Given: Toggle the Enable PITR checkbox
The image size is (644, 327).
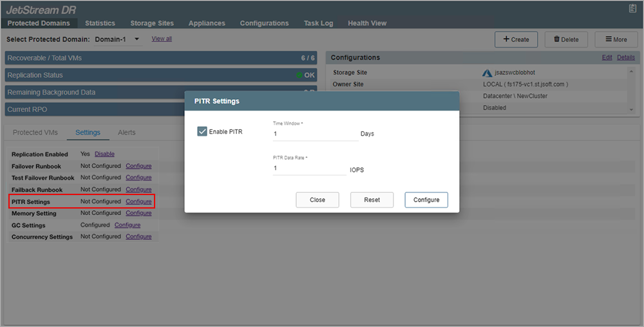Looking at the screenshot, I should point(202,132).
